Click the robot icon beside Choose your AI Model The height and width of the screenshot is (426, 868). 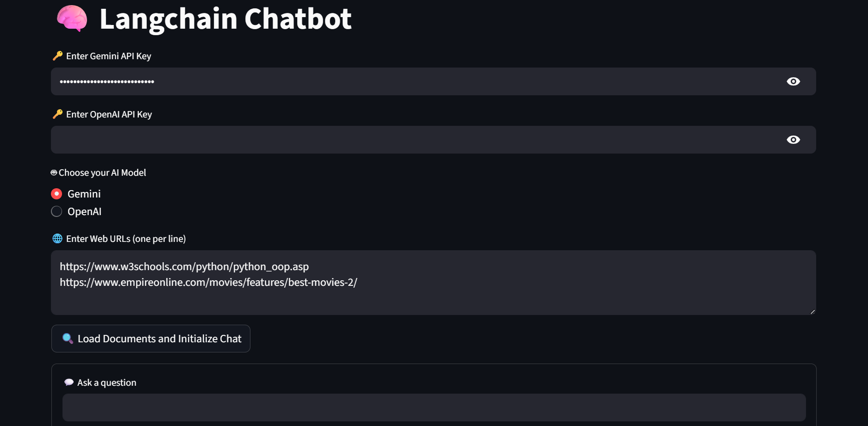pos(54,173)
